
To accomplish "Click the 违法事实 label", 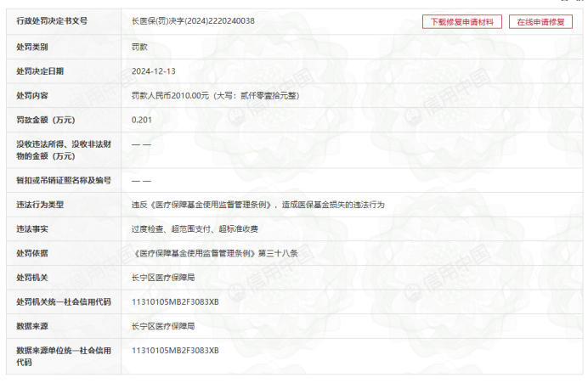I will 32,229.
